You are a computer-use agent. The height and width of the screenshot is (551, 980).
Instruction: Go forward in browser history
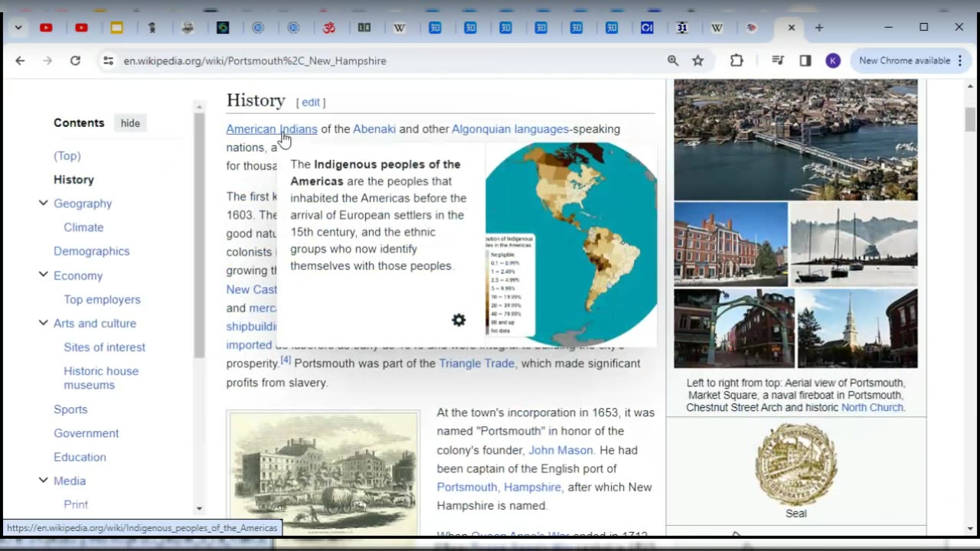[x=47, y=60]
